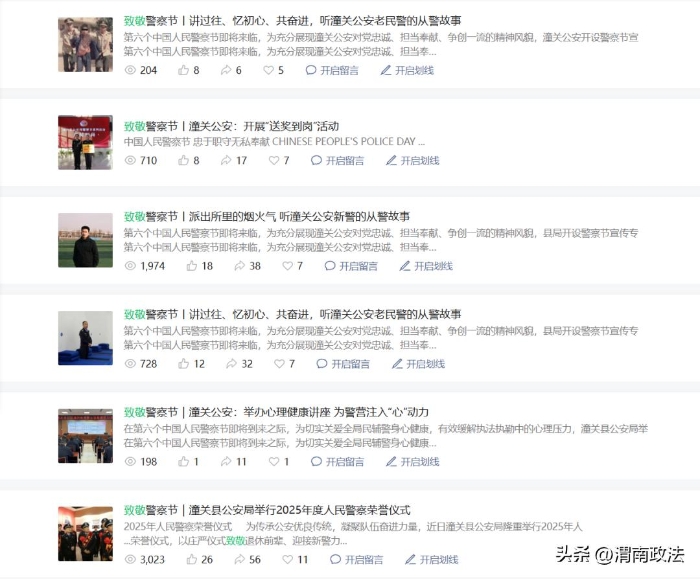Click thumbnail of officer standing on sports field
700x579 pixels.
[85, 240]
